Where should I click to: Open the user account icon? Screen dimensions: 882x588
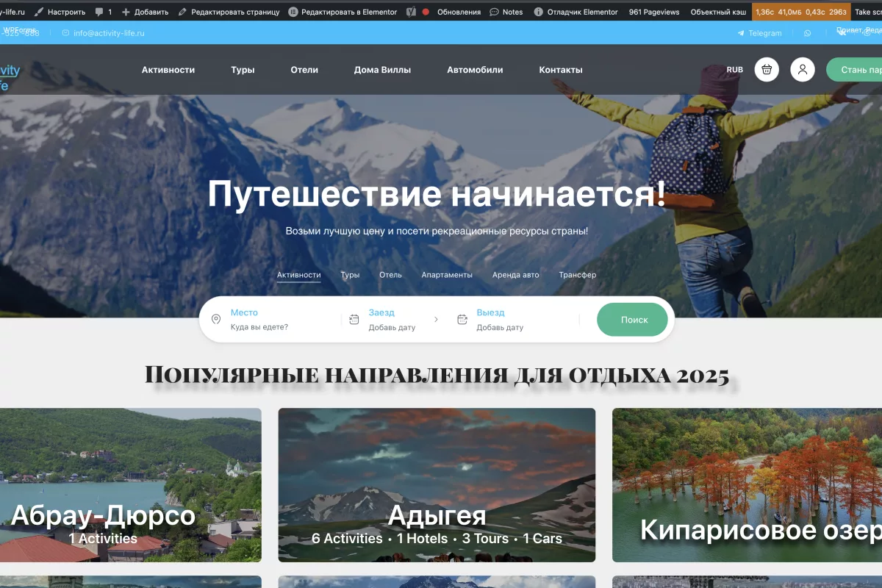pos(803,70)
